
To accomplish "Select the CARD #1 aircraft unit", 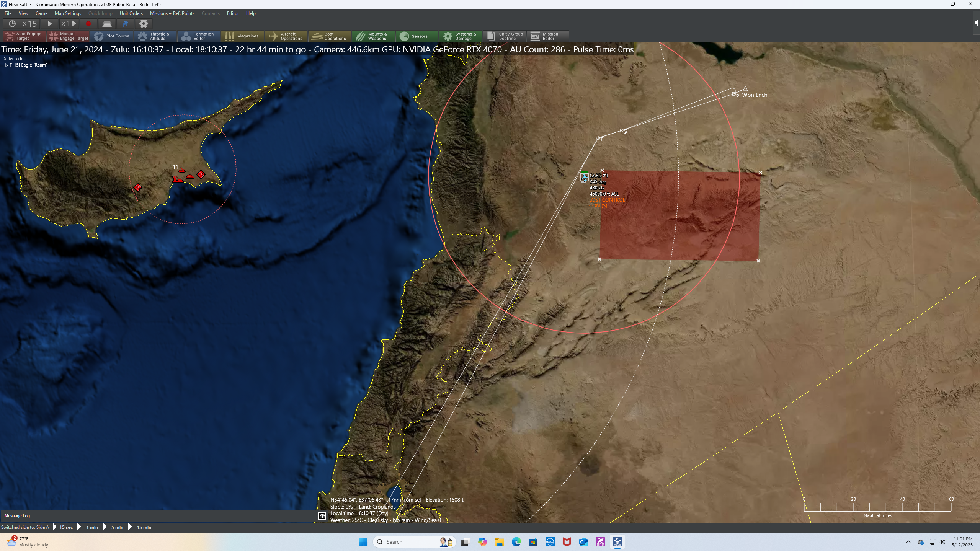I will (584, 177).
